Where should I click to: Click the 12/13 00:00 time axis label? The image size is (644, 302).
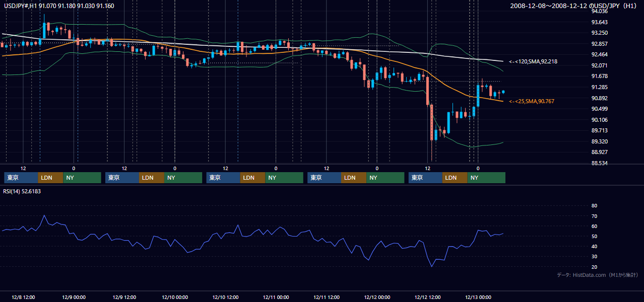click(x=478, y=297)
